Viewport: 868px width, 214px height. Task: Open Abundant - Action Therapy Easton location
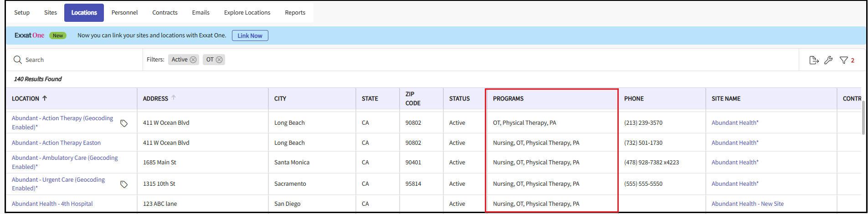coord(56,143)
